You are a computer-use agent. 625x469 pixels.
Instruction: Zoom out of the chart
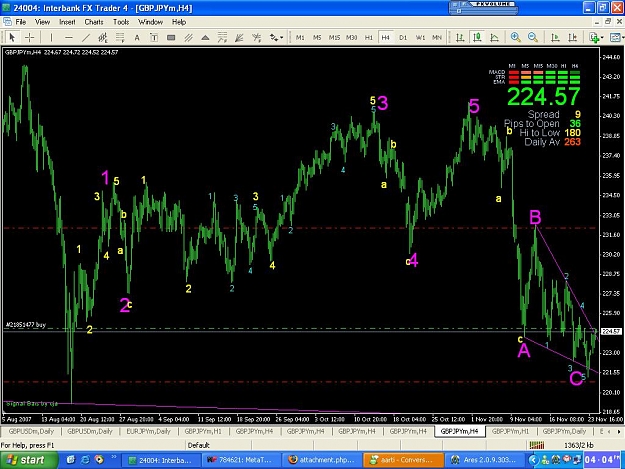pos(533,37)
